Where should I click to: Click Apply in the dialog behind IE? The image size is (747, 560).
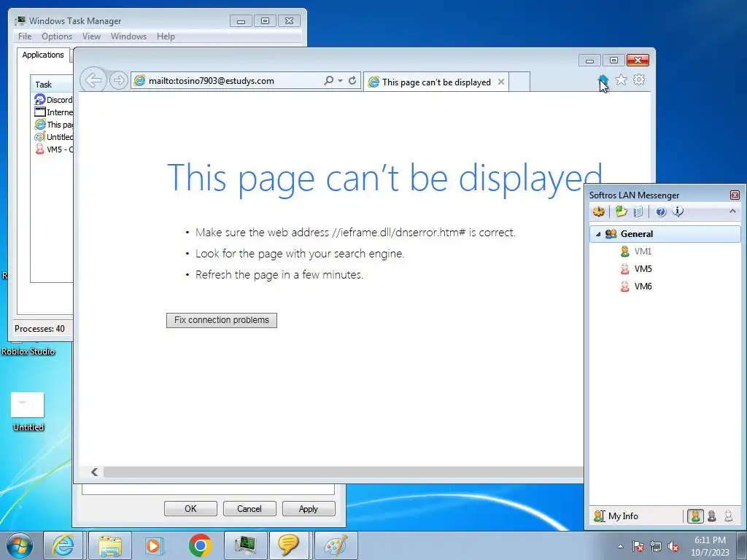[x=309, y=508]
